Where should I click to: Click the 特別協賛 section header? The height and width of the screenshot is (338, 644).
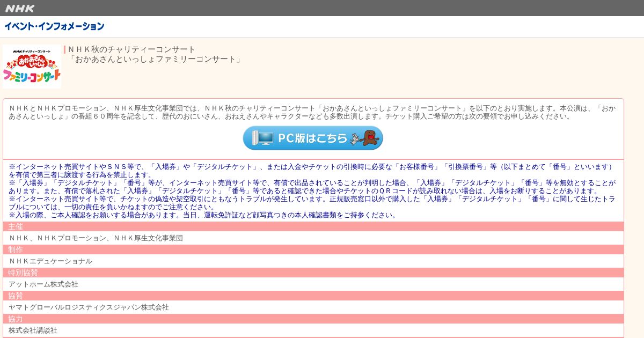pos(313,273)
